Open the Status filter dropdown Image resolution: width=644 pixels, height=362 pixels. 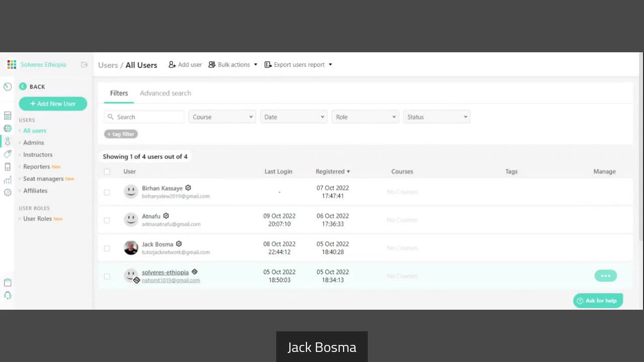[x=437, y=117]
